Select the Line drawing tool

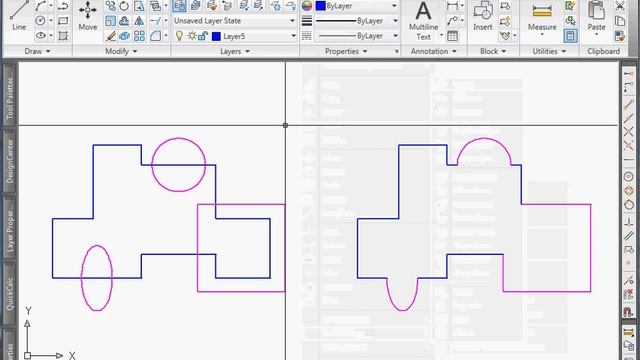coord(19,16)
